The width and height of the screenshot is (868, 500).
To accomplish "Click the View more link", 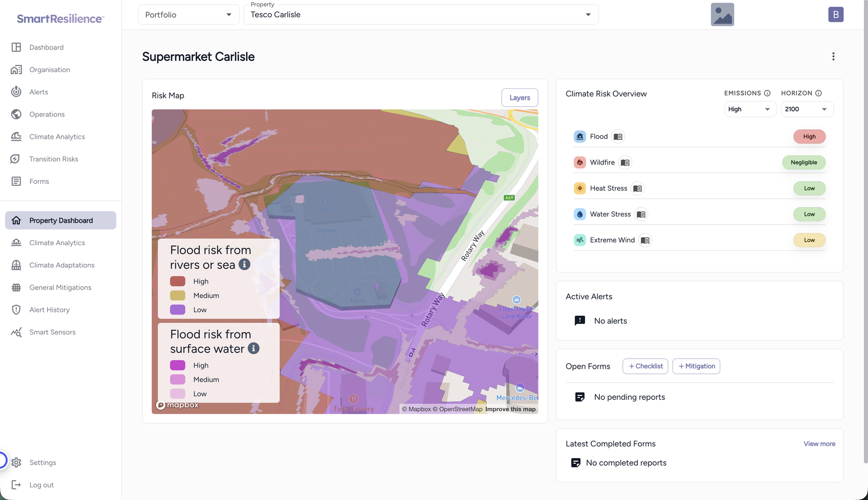I will point(819,444).
